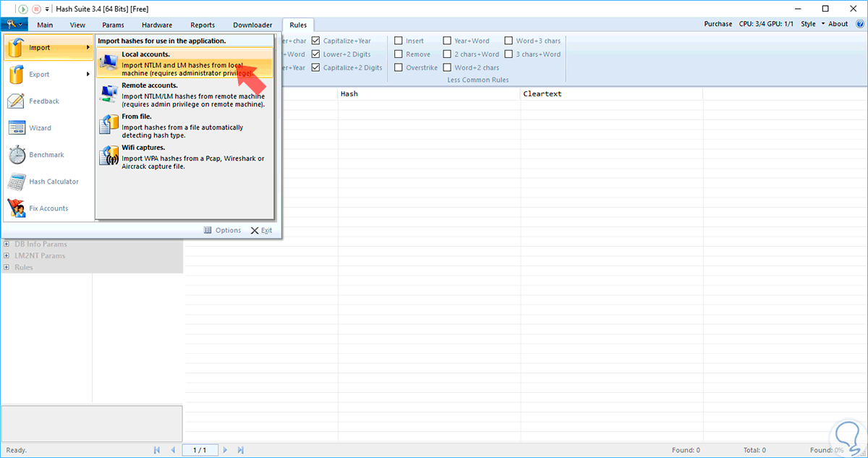Click the page number field showing 1 / 1
868x458 pixels.
[x=200, y=450]
